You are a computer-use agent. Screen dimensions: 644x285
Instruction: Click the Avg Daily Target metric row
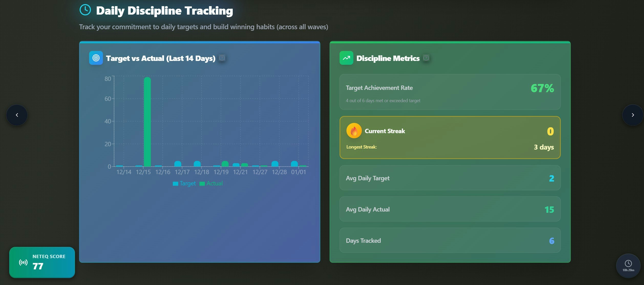coord(450,178)
